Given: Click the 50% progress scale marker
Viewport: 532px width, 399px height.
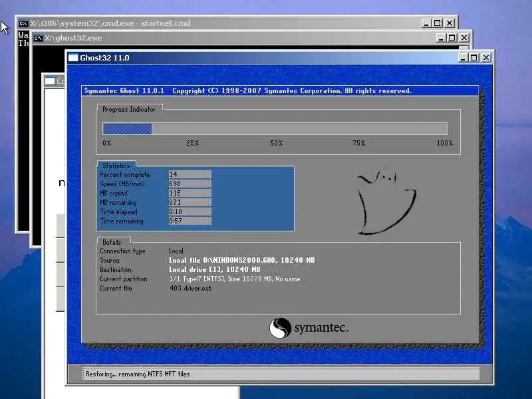Looking at the screenshot, I should 276,143.
